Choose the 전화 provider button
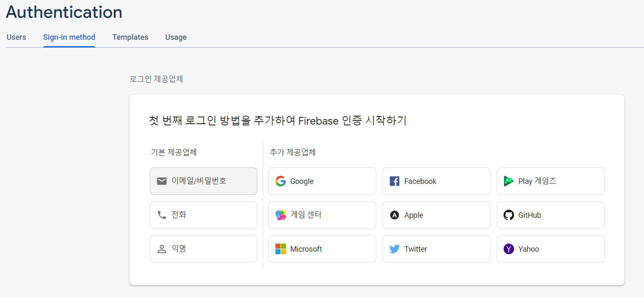Image resolution: width=644 pixels, height=297 pixels. pos(204,215)
